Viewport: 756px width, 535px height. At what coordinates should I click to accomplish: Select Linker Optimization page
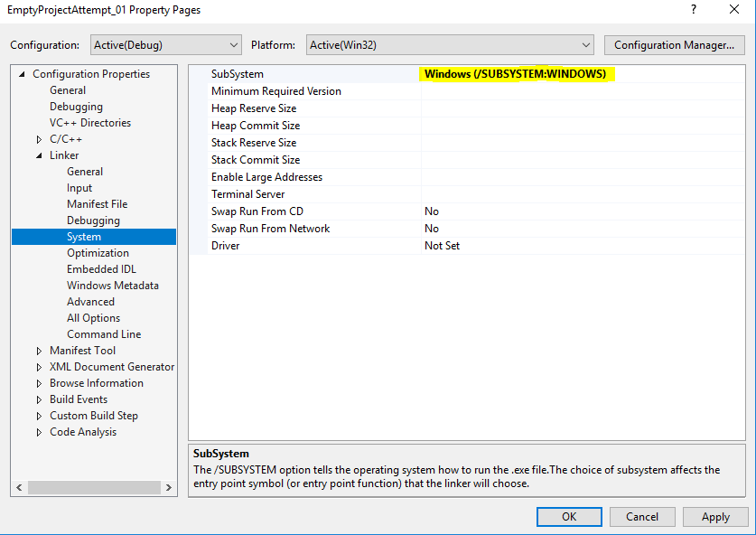click(98, 253)
